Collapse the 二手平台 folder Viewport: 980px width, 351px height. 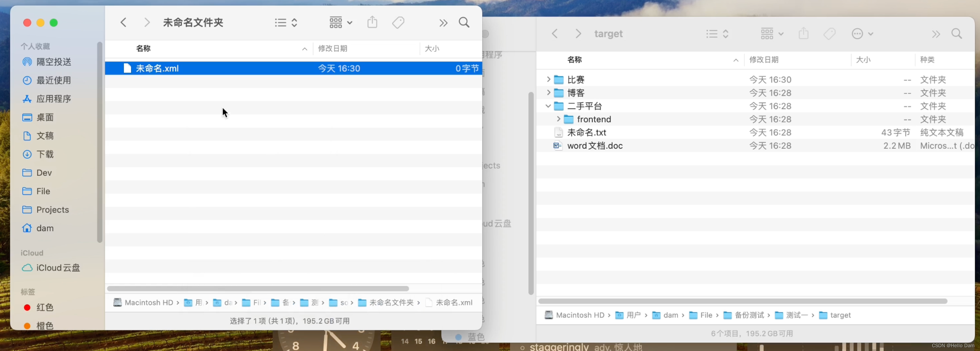[x=548, y=106]
